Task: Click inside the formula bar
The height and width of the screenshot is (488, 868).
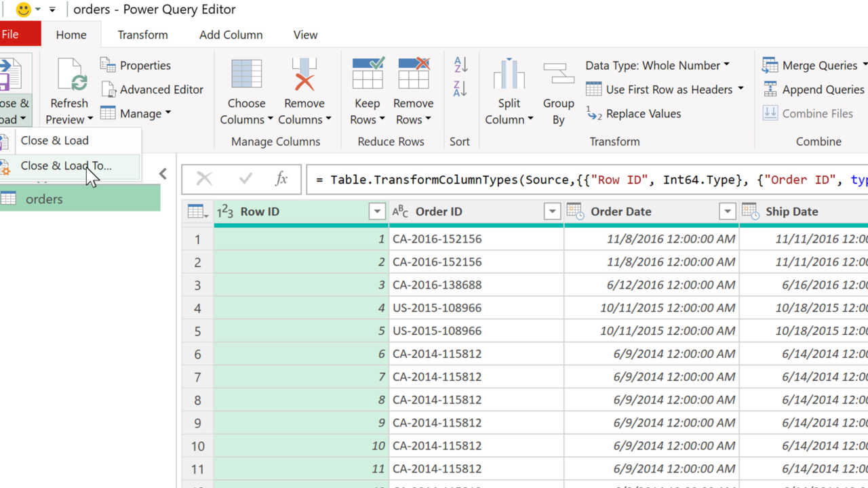Action: [583, 180]
